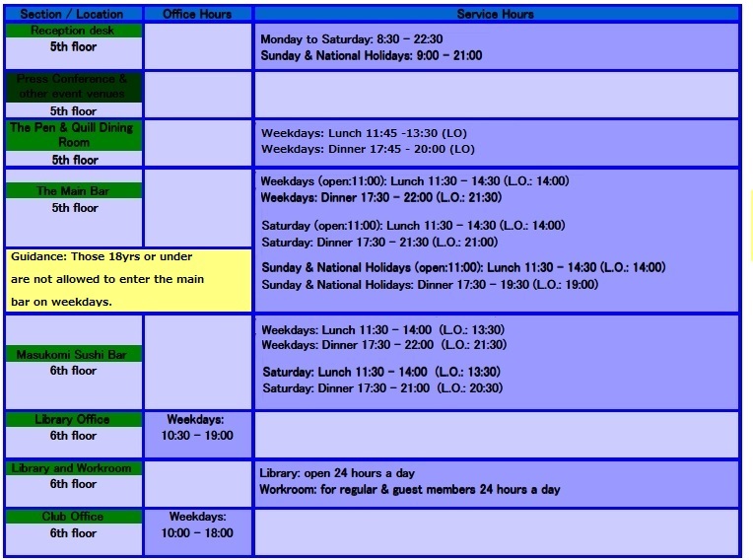Screen dimensions: 753x560
Task: Click the Library Office green label
Action: (73, 420)
